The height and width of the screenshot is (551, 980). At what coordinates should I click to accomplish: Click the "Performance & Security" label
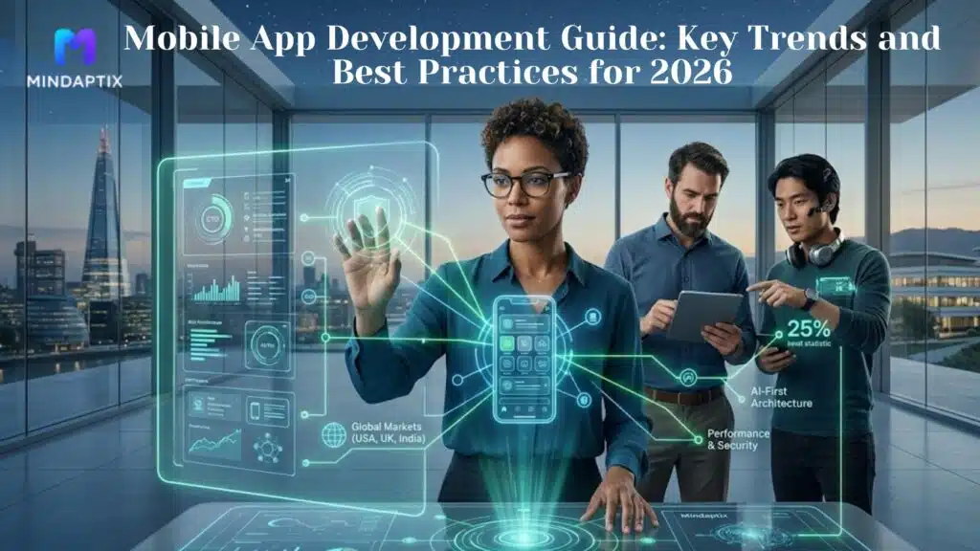pyautogui.click(x=738, y=439)
